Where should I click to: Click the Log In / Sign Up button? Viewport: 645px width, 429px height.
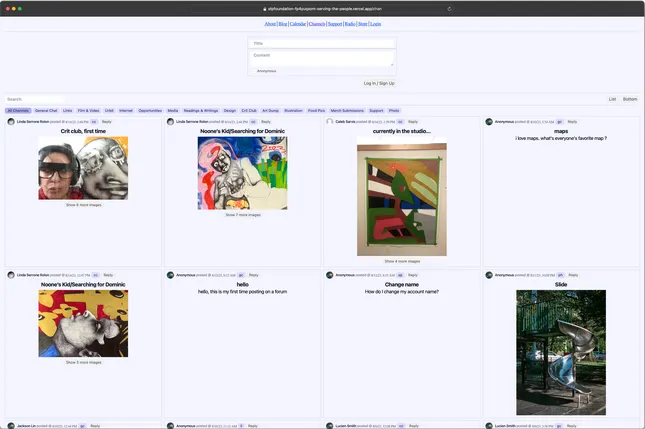(379, 83)
